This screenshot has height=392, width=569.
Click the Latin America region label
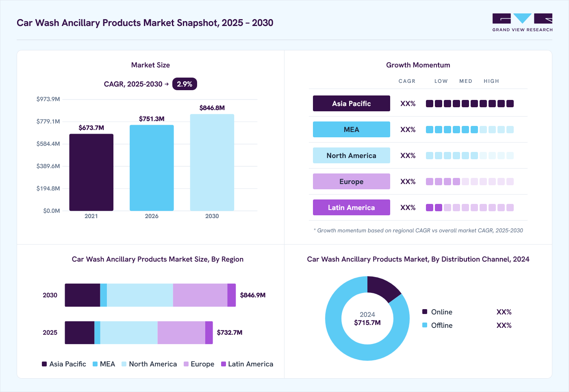pyautogui.click(x=352, y=208)
